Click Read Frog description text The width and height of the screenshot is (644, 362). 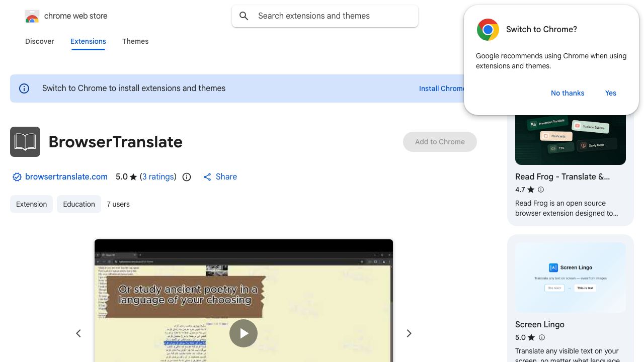[567, 208]
